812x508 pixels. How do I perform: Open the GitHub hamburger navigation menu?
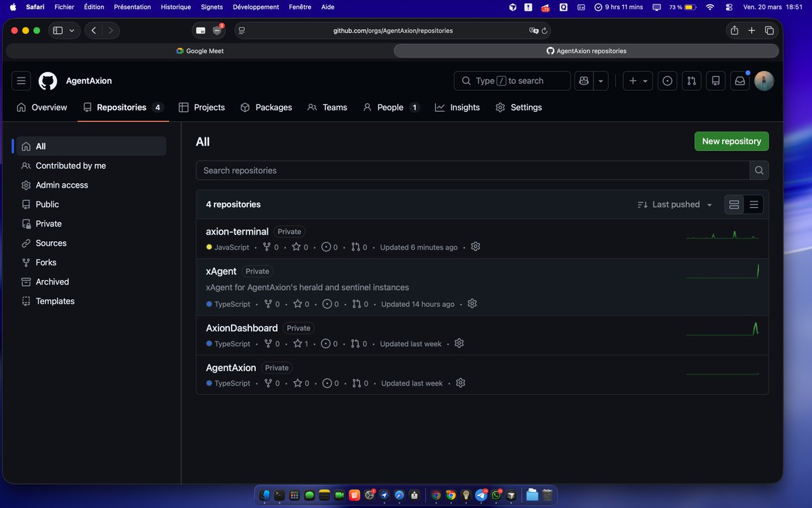[x=21, y=81]
